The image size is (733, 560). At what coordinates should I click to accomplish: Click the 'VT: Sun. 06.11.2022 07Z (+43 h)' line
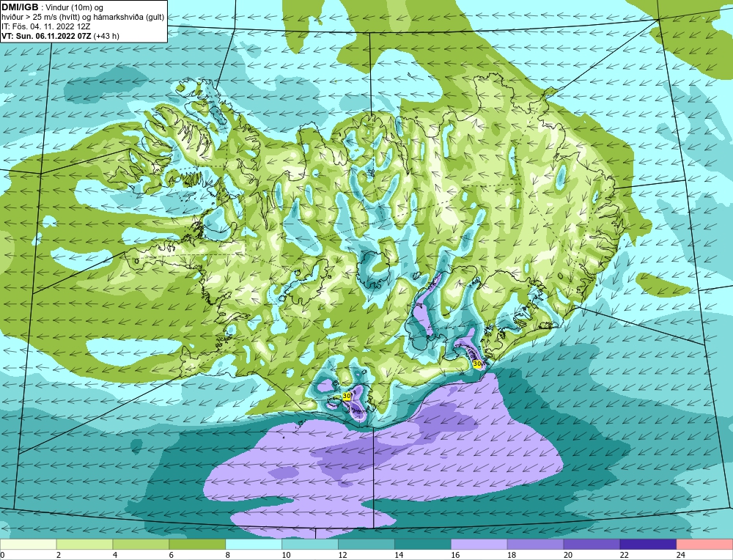(60, 36)
